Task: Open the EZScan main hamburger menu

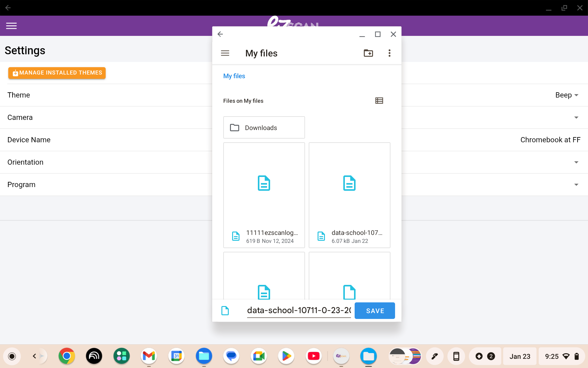Action: (x=11, y=26)
